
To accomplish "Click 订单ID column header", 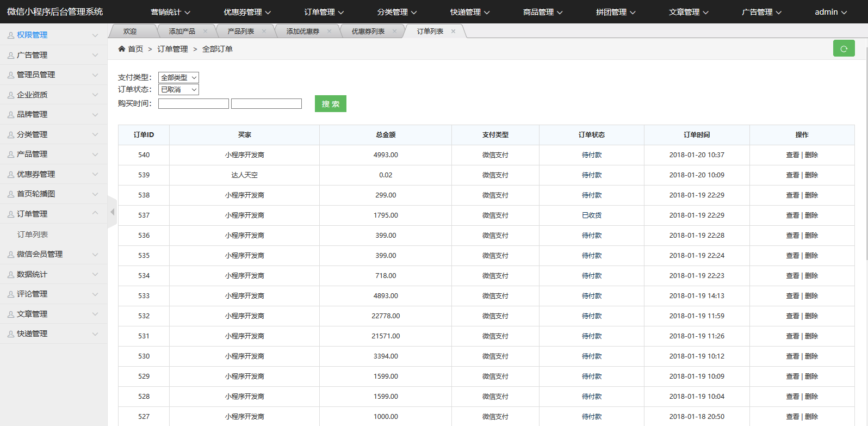I will coord(144,135).
